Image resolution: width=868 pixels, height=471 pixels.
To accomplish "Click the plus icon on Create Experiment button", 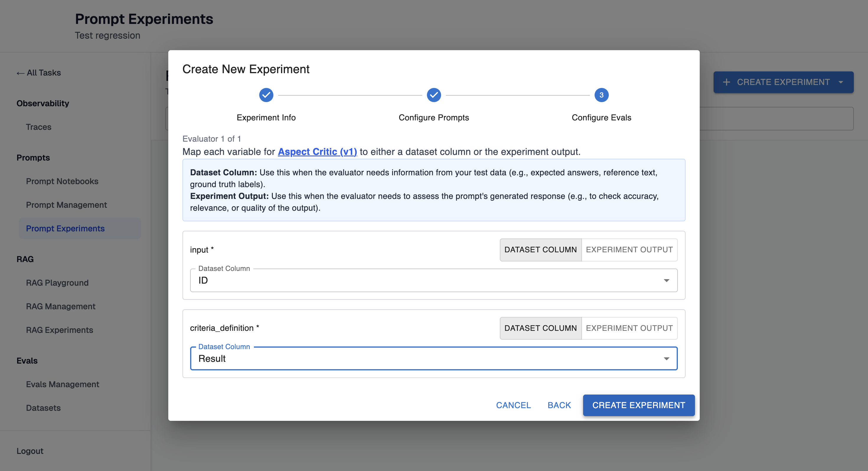I will (727, 82).
